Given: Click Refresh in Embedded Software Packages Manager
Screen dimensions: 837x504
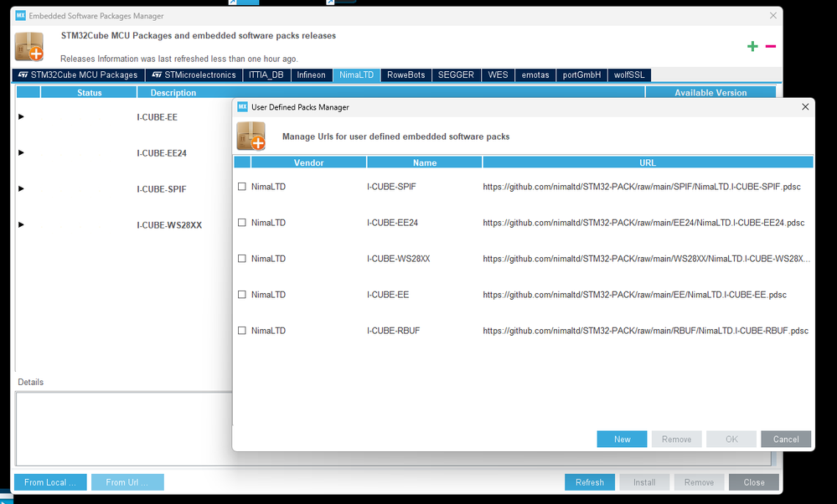Looking at the screenshot, I should click(x=590, y=482).
